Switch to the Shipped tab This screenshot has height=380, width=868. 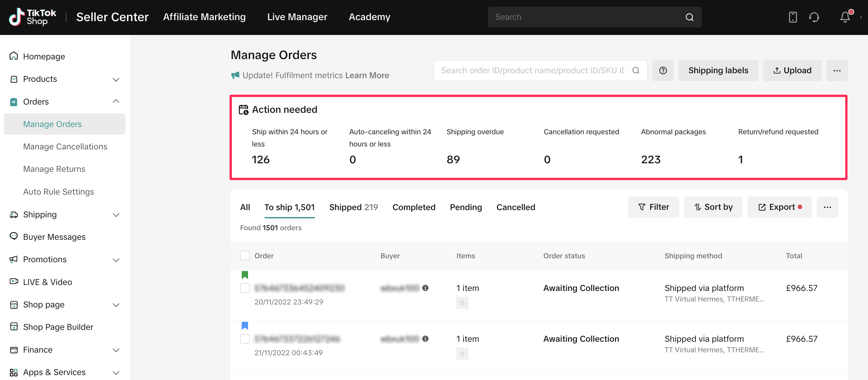(353, 207)
